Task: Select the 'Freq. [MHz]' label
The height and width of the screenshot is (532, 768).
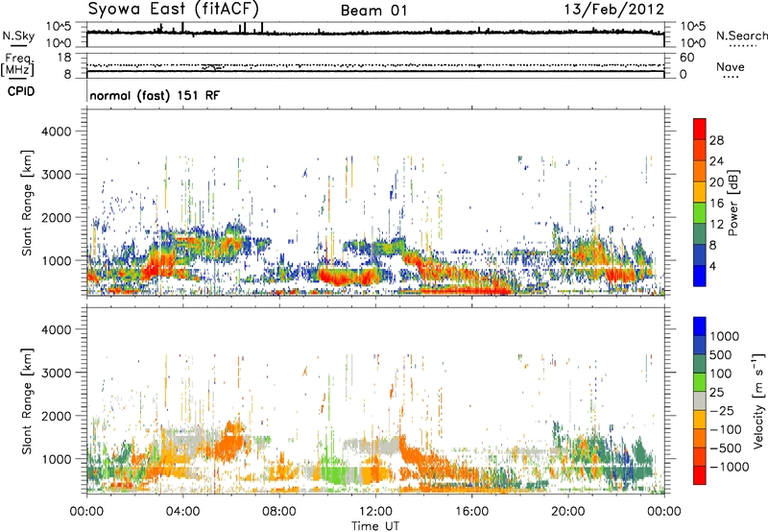Action: point(17,65)
